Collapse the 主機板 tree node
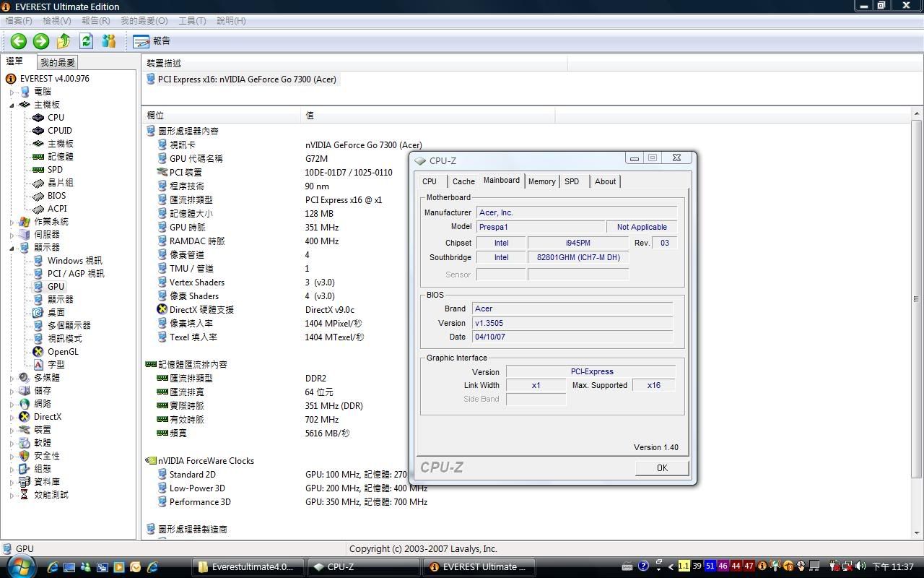The width and height of the screenshot is (924, 578). point(12,105)
